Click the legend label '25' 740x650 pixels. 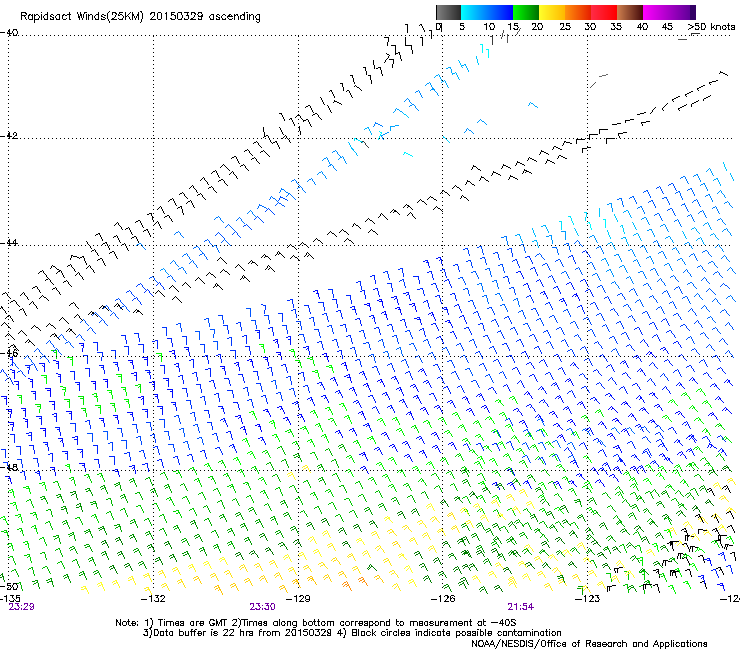[565, 26]
